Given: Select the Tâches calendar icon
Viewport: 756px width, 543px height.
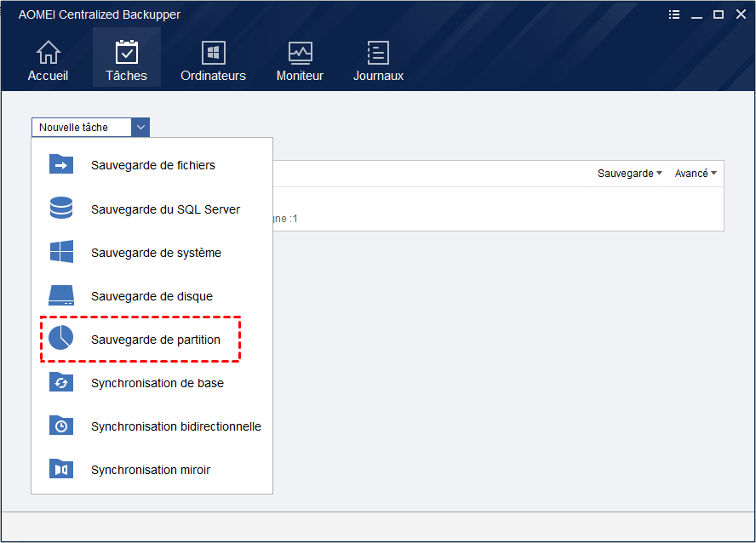Looking at the screenshot, I should pyautogui.click(x=127, y=52).
